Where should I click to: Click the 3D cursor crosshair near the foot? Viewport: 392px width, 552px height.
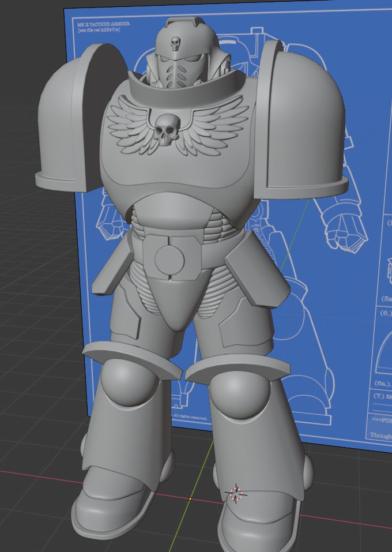click(x=236, y=494)
